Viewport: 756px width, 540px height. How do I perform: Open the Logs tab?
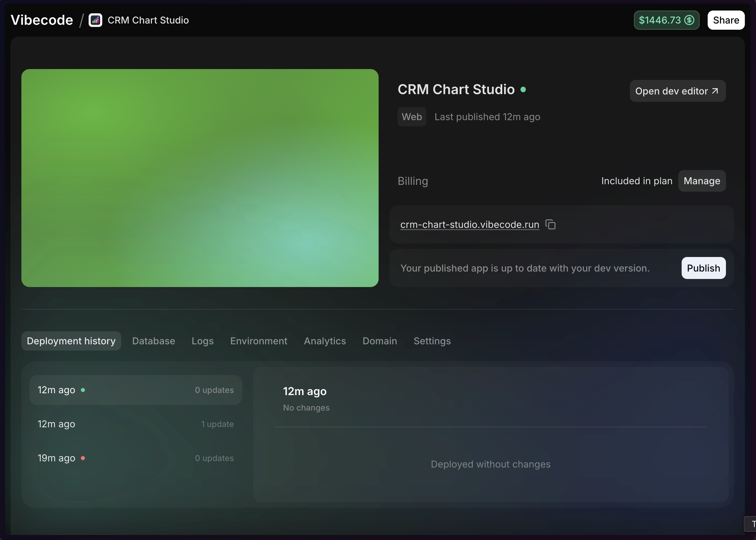pos(202,341)
